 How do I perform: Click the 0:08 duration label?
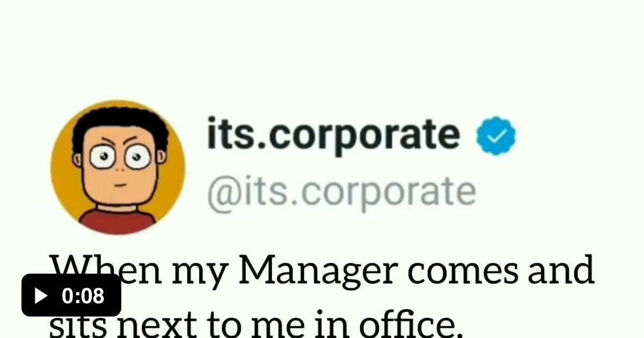(x=83, y=296)
